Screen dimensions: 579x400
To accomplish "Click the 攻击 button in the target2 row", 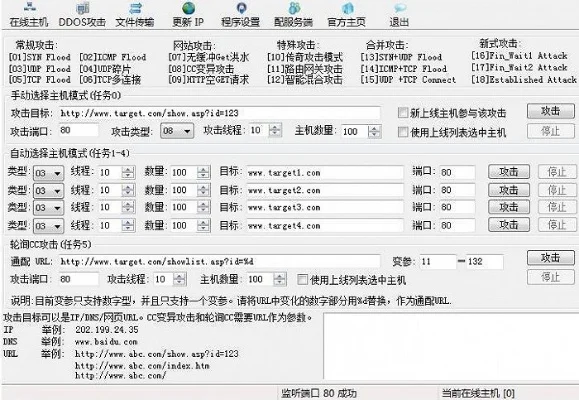I will pyautogui.click(x=509, y=190).
